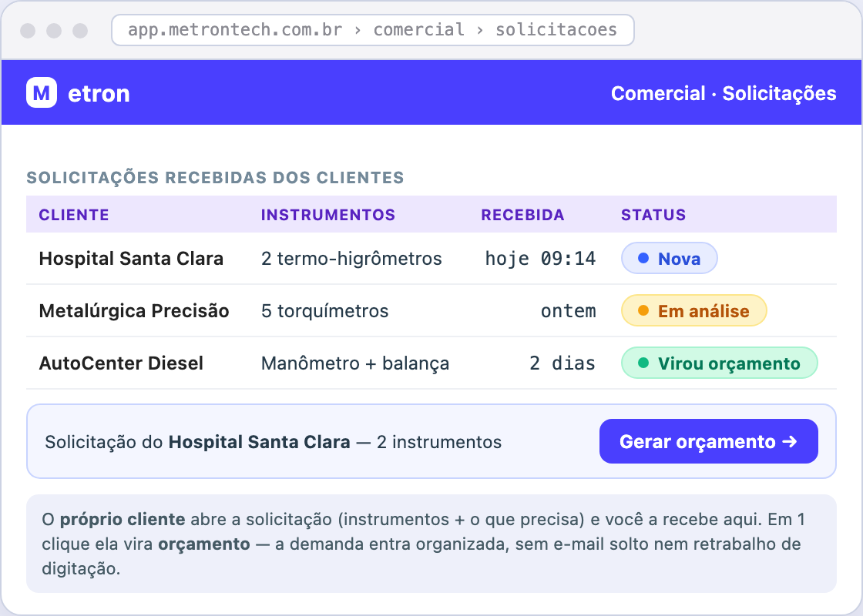Click the INSTRUMENTOS column header

click(328, 215)
